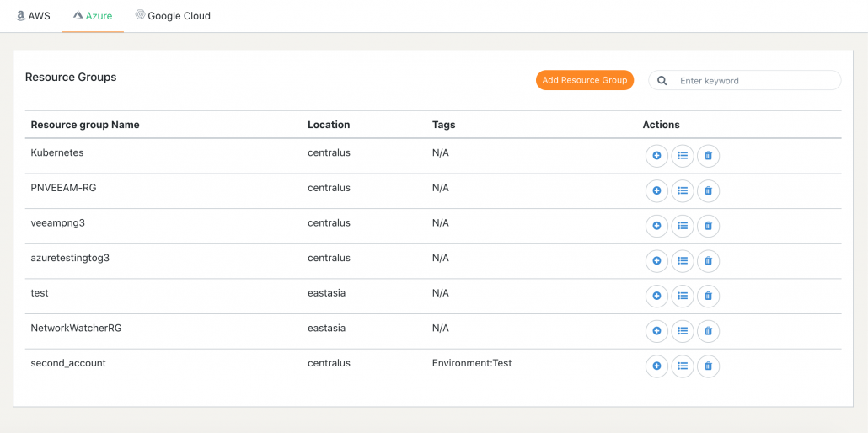
Task: Trash the second_account resource group
Action: point(708,366)
